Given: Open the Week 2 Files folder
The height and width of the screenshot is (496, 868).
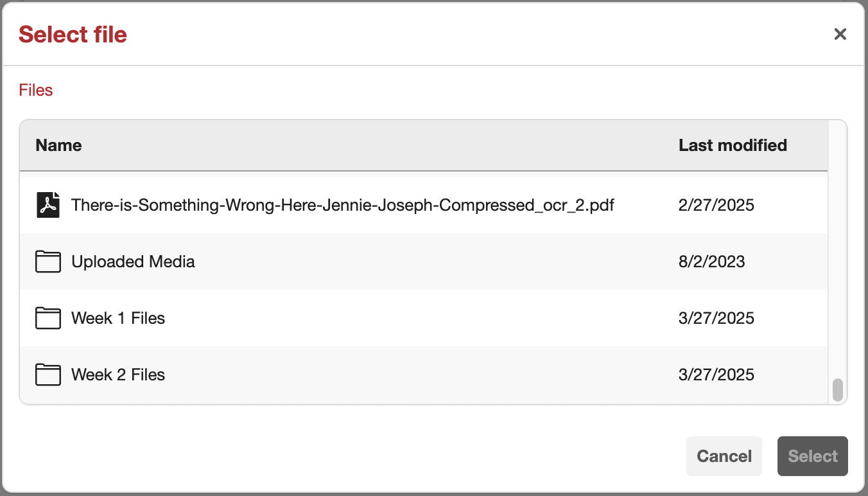Looking at the screenshot, I should pyautogui.click(x=118, y=375).
